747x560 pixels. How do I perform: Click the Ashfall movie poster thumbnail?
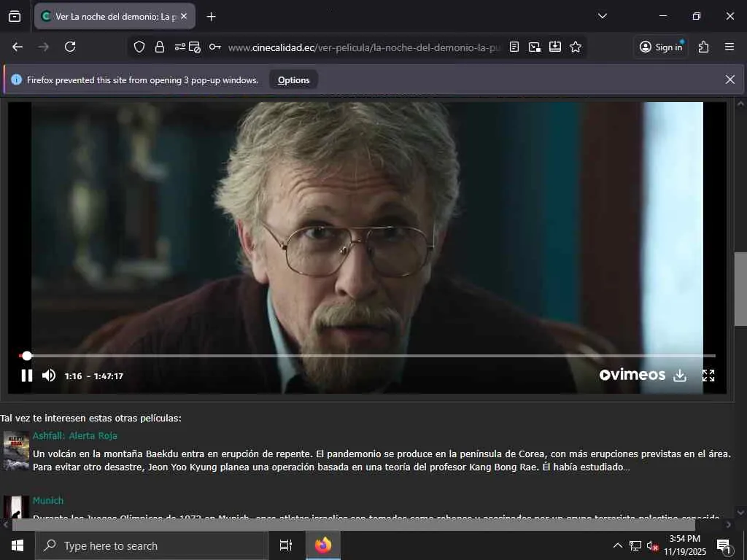pyautogui.click(x=16, y=451)
